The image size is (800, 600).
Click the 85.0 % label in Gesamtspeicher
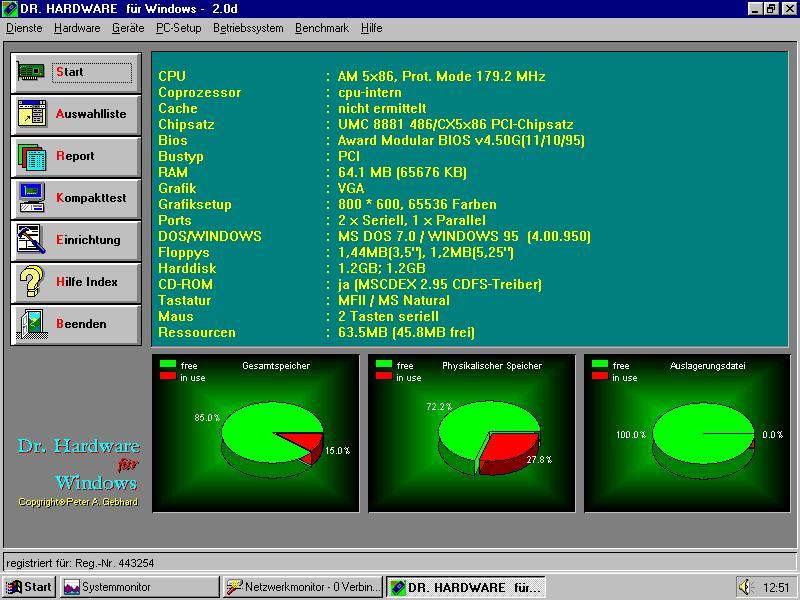click(207, 418)
